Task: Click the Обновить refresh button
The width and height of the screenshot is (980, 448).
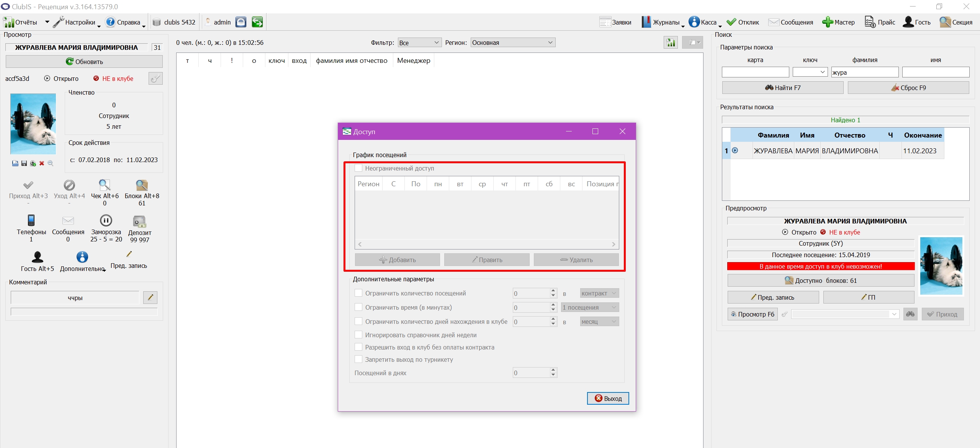Action: click(84, 61)
